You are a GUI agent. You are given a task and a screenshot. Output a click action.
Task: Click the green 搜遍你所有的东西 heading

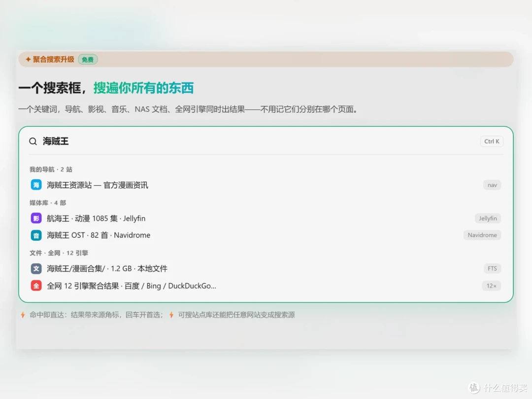coord(143,88)
